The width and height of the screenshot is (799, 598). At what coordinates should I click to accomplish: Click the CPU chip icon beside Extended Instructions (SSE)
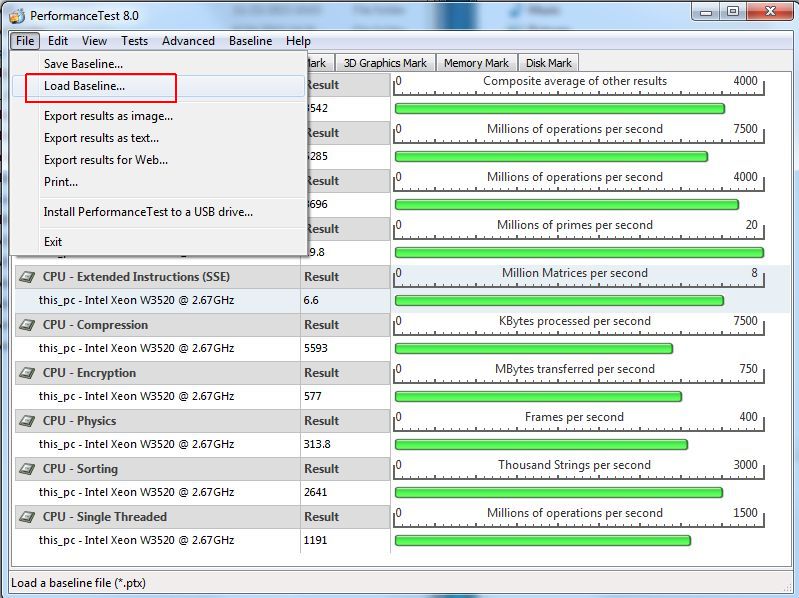point(27,277)
